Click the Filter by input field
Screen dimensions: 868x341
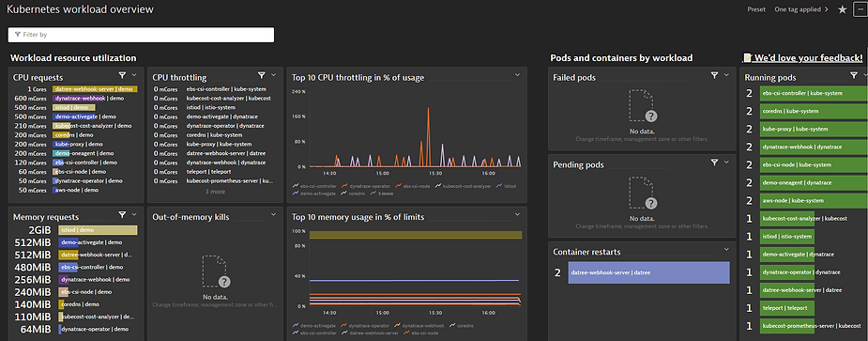[x=141, y=35]
